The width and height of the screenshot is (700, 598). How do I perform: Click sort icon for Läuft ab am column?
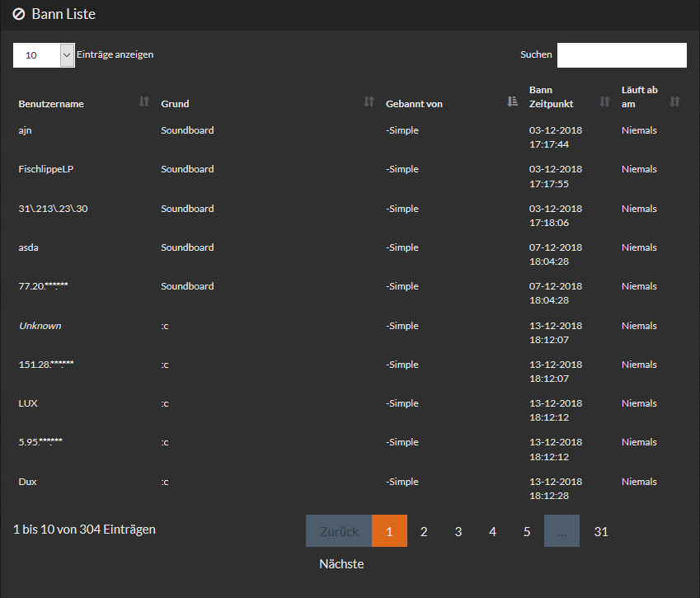(x=674, y=101)
